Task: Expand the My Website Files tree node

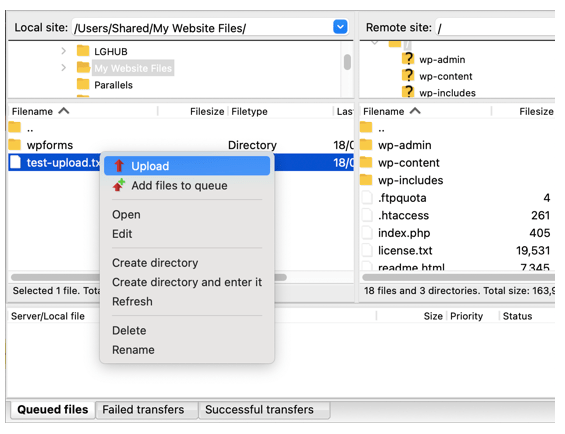Action: pyautogui.click(x=63, y=68)
